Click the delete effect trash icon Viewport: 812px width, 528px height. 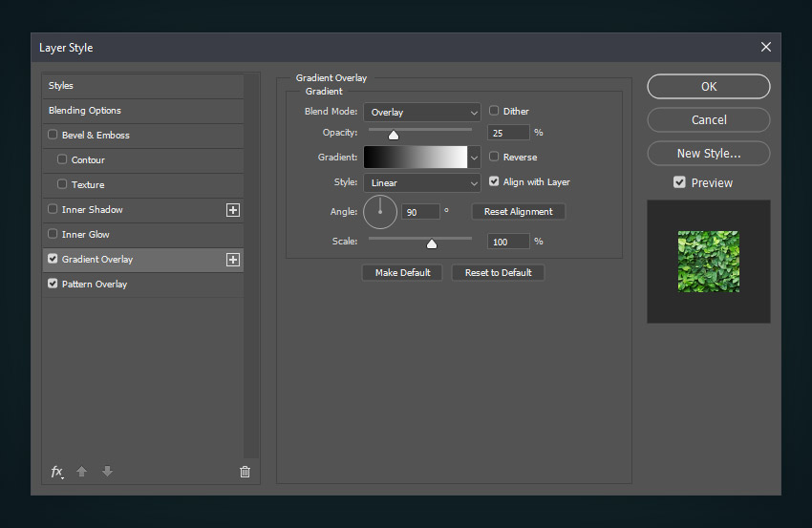(245, 472)
